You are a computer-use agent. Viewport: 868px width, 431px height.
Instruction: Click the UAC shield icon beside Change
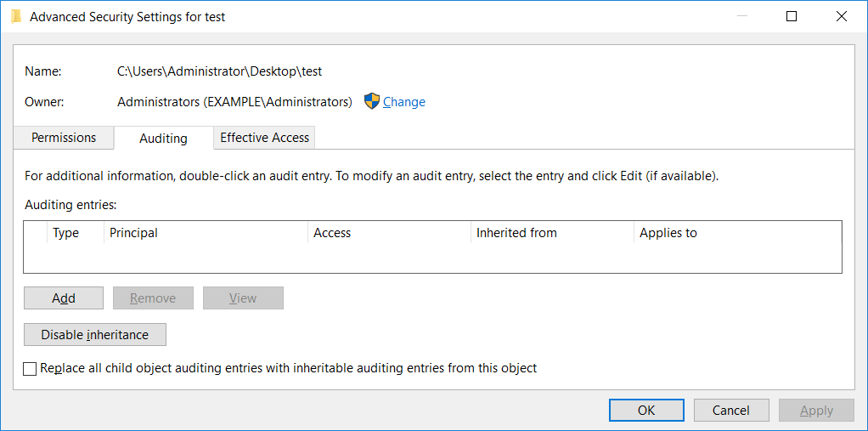click(x=371, y=101)
